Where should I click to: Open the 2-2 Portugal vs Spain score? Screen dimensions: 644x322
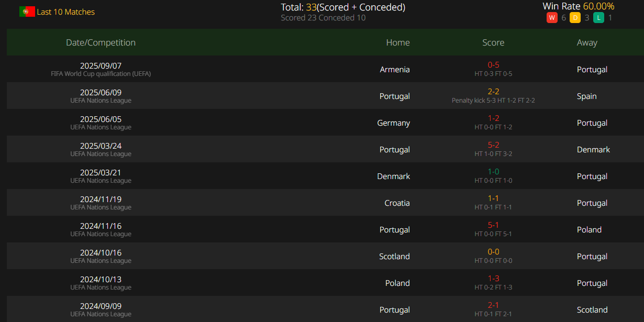point(493,92)
